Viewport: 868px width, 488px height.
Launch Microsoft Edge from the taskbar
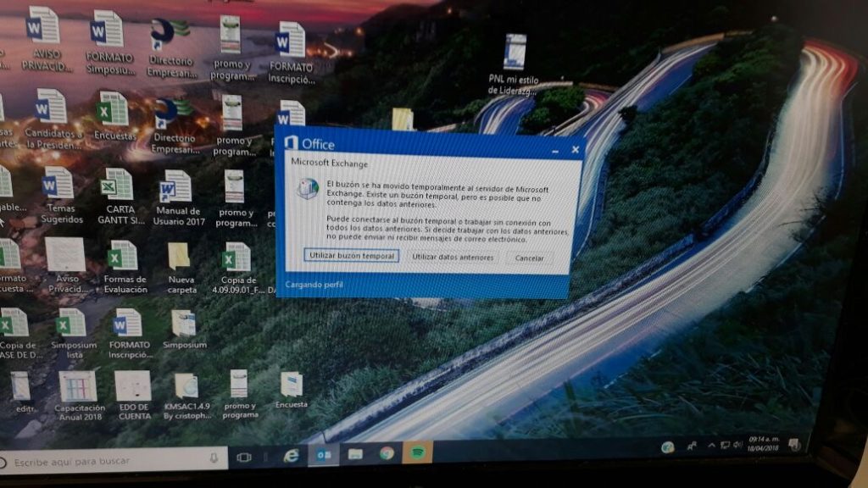pyautogui.click(x=292, y=456)
